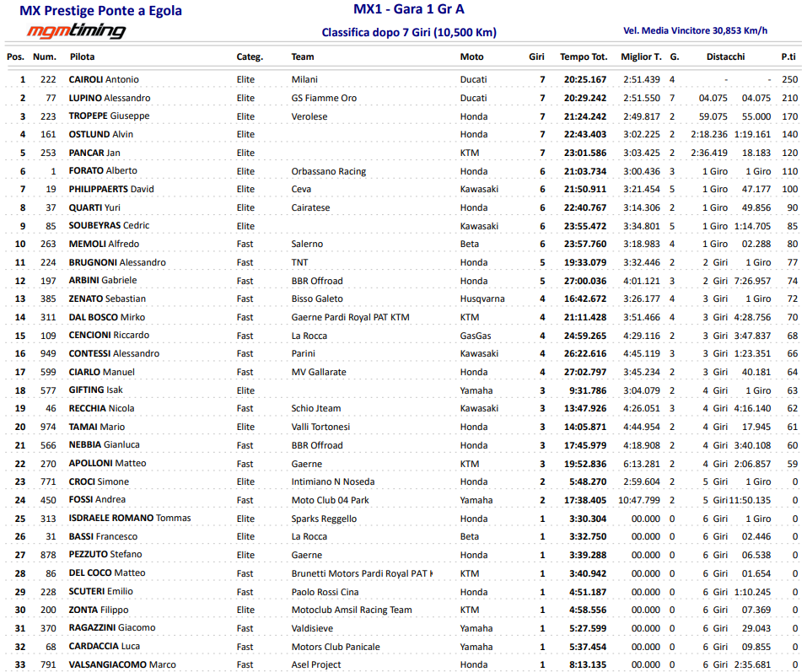807x672 pixels.
Task: Click team 'Motoclub Amsil Racing Team'
Action: pos(352,610)
